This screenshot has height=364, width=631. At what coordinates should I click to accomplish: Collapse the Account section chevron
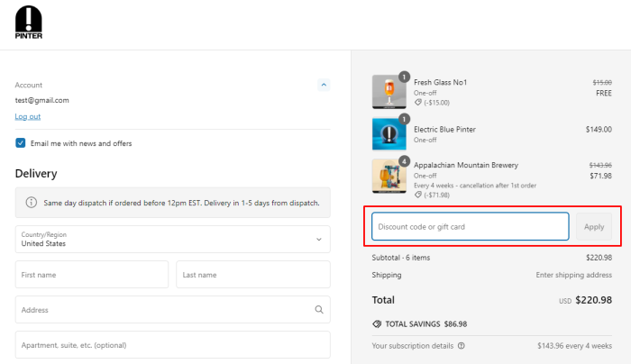(324, 85)
